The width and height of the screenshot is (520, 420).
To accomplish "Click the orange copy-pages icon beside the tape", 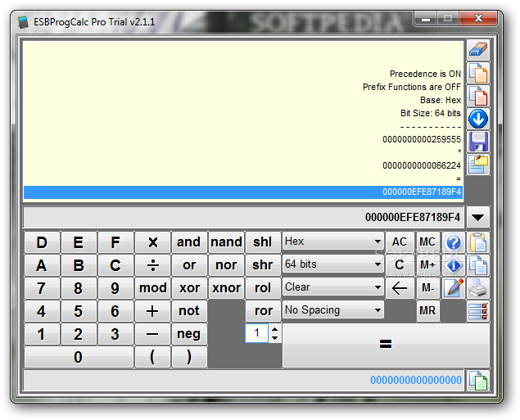I will point(478,73).
